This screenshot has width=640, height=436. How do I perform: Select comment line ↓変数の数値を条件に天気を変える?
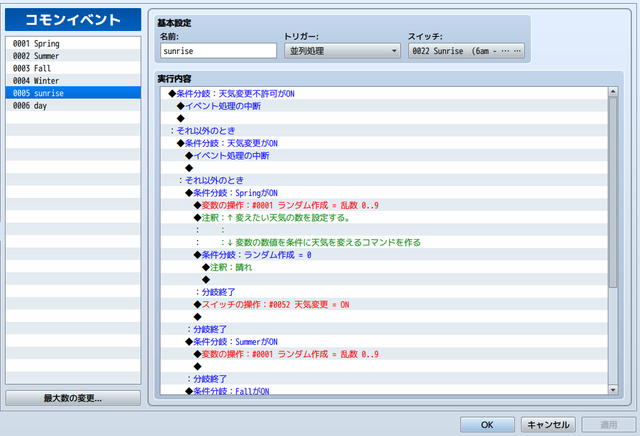click(384, 242)
